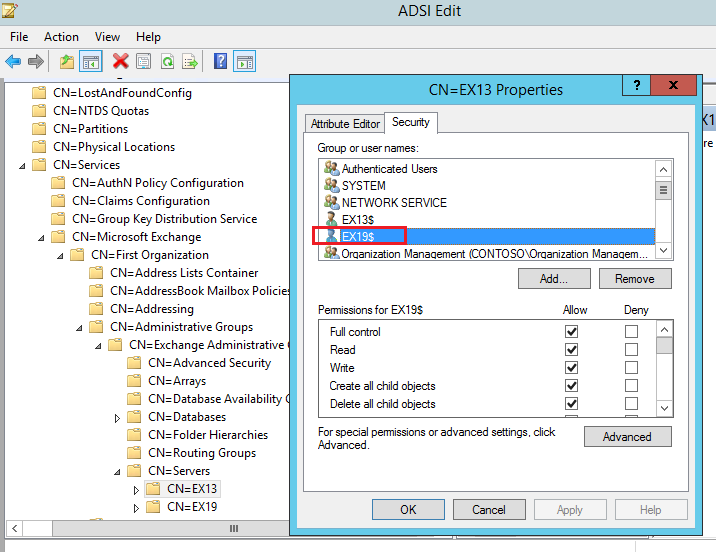Viewport: 716px width, 552px height.
Task: Click the folder icon for CN=EX19
Action: coord(153,506)
